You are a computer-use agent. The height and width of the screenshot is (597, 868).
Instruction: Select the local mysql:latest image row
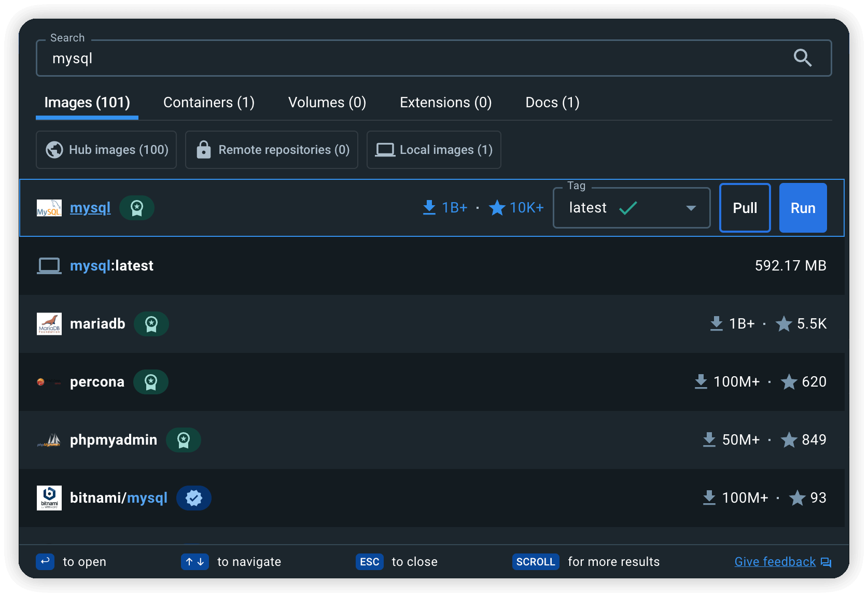click(432, 266)
